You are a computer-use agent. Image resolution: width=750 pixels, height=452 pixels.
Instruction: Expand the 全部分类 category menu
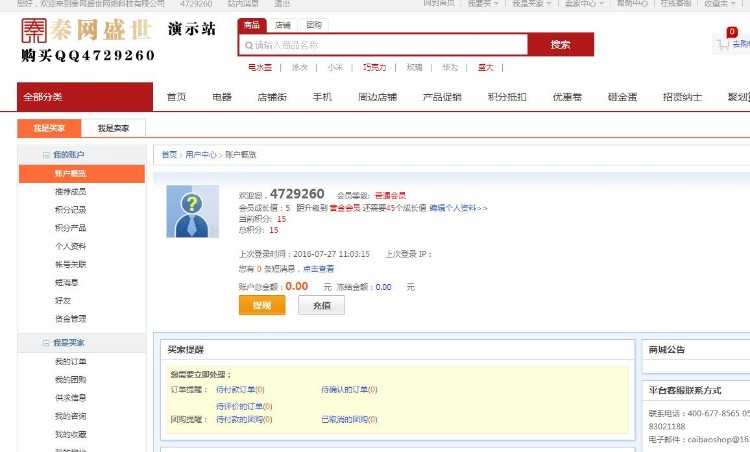coord(85,97)
